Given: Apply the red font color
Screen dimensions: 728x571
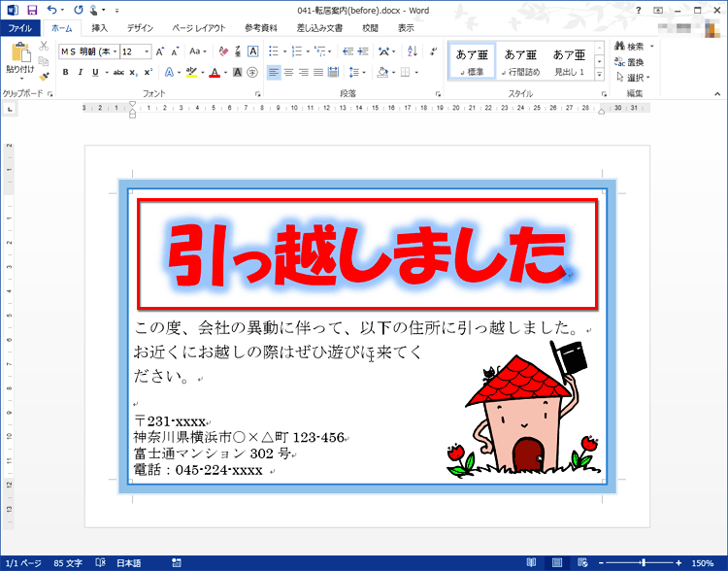Looking at the screenshot, I should (x=215, y=73).
